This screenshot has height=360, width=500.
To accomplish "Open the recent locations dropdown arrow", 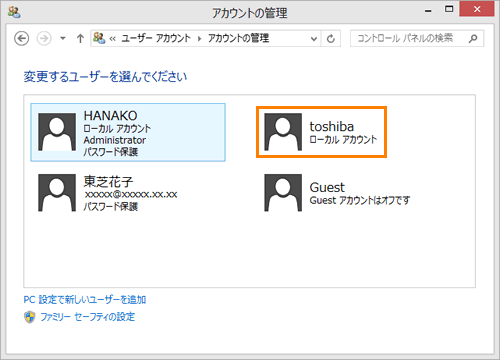I will tap(63, 39).
